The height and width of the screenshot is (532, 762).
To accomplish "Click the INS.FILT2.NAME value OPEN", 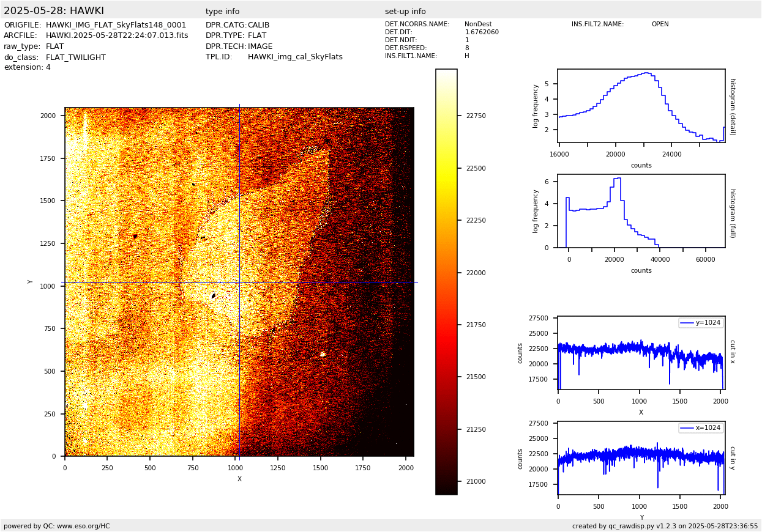I will click(660, 24).
